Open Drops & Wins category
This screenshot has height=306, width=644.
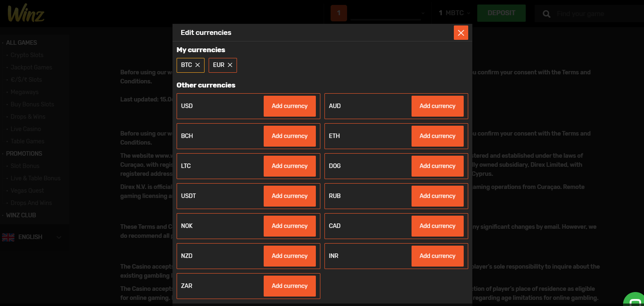tap(28, 117)
